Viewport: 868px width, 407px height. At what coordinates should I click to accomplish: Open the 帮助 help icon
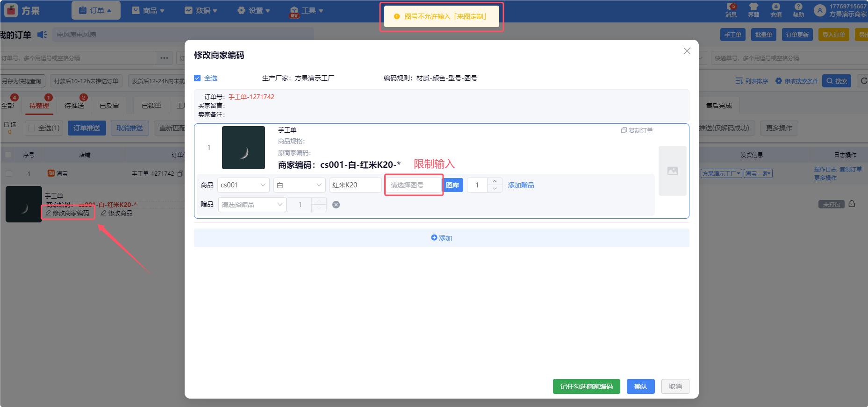(x=798, y=10)
